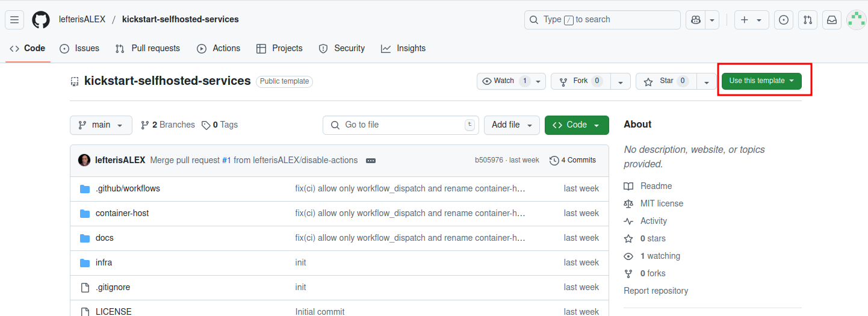Open the Projects tab
This screenshot has height=316, width=868.
click(279, 48)
